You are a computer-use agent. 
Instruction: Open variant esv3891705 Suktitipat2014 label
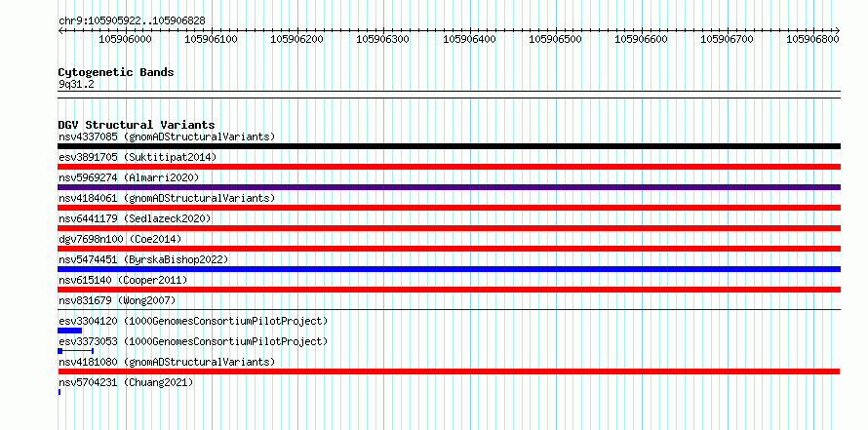pyautogui.click(x=138, y=157)
